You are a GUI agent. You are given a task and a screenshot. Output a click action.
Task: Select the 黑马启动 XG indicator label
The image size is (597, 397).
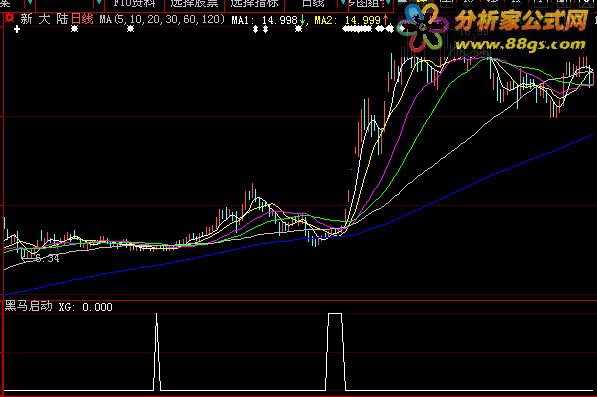(58, 306)
